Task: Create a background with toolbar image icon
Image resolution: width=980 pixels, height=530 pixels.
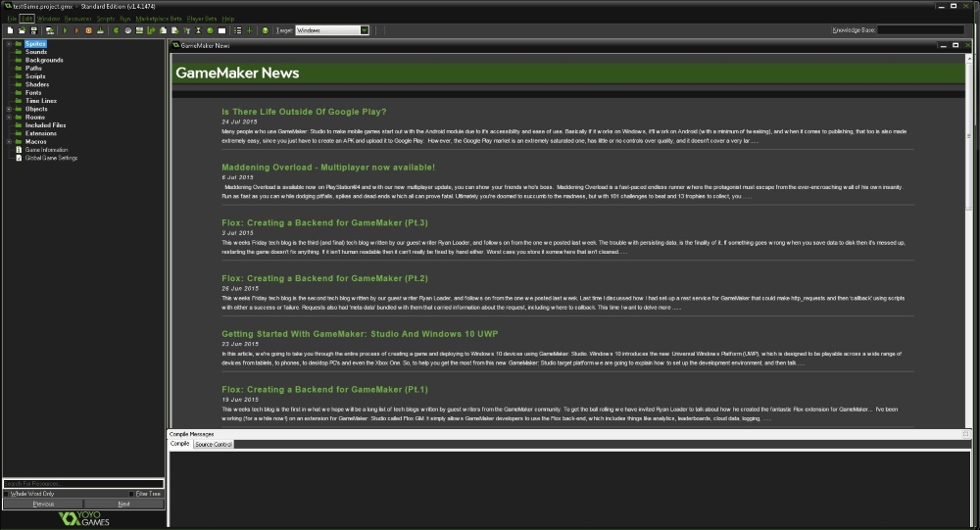Action: coord(139,30)
